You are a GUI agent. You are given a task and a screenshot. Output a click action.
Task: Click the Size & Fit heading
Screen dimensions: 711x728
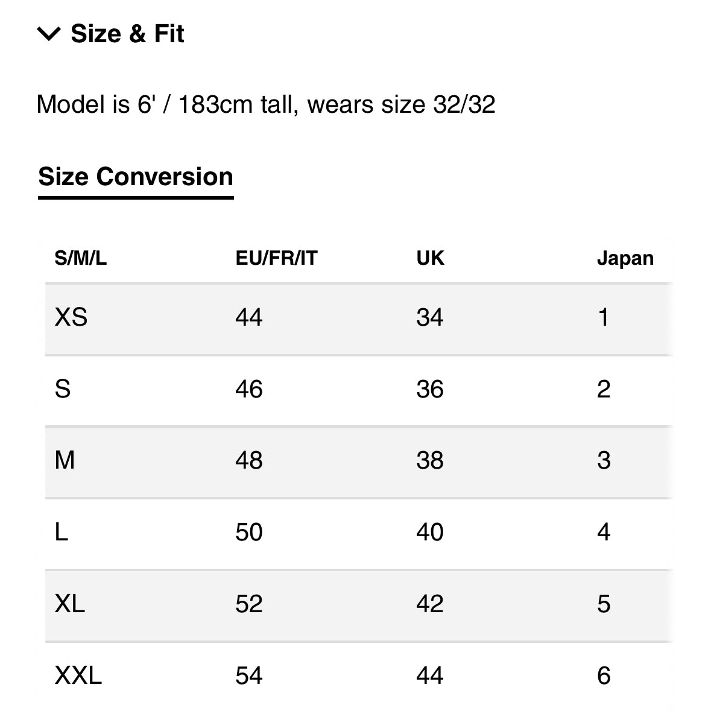pyautogui.click(x=127, y=34)
